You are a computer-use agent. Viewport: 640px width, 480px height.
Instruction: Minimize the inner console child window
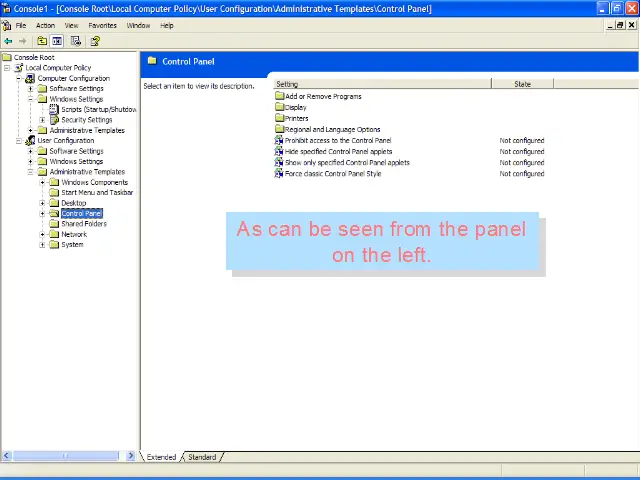click(610, 25)
